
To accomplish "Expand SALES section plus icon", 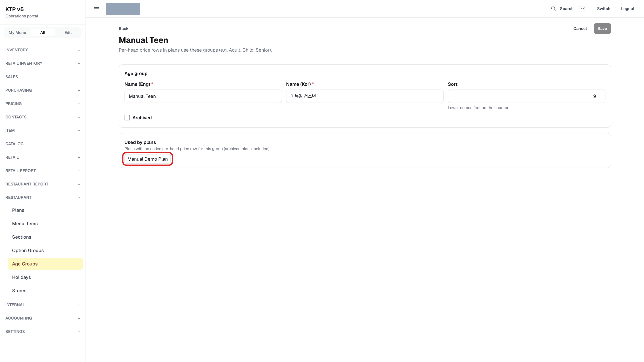I will (x=79, y=77).
